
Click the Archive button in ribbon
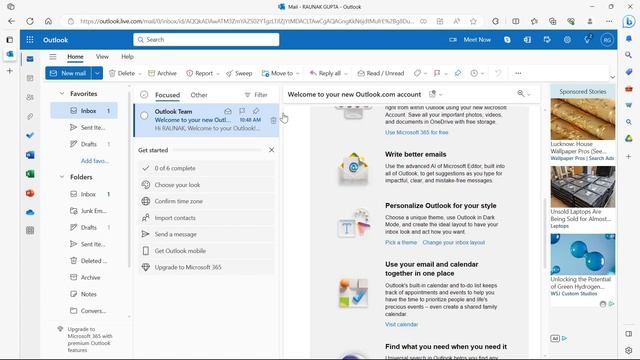click(x=162, y=73)
